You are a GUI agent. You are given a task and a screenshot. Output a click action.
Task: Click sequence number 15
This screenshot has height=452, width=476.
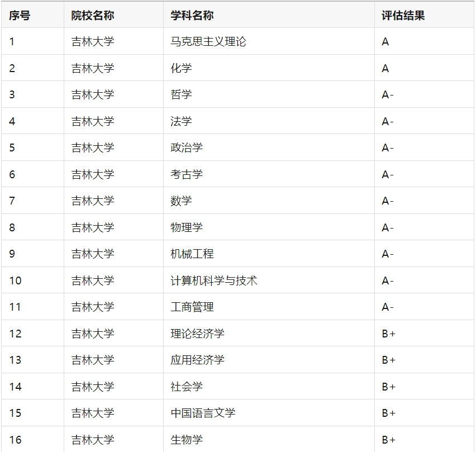(x=15, y=413)
